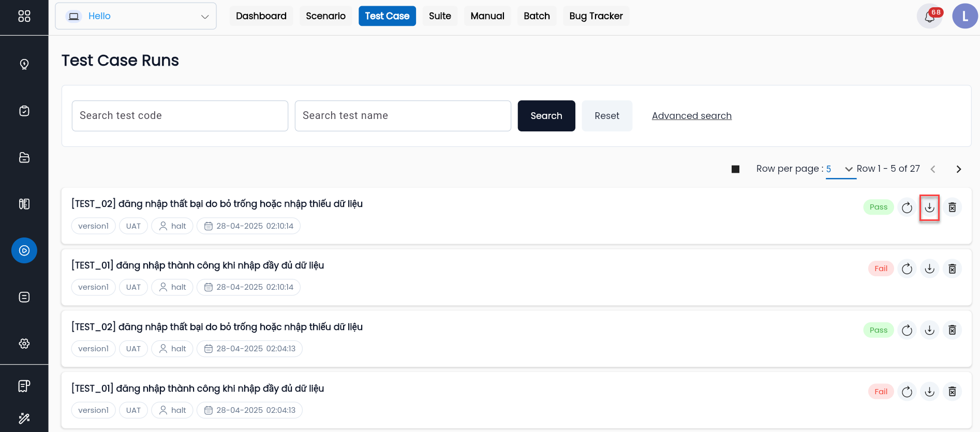Rerun the TEST_01 run from 02:10:14
Screen dimensions: 980x432
(x=907, y=269)
